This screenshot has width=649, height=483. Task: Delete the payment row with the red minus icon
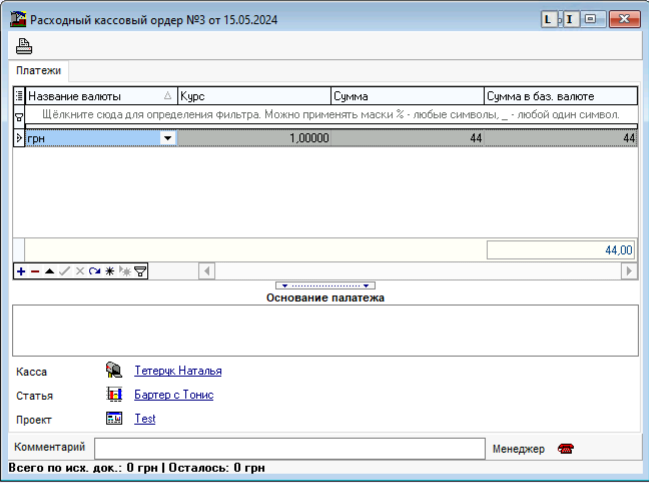[x=35, y=271]
